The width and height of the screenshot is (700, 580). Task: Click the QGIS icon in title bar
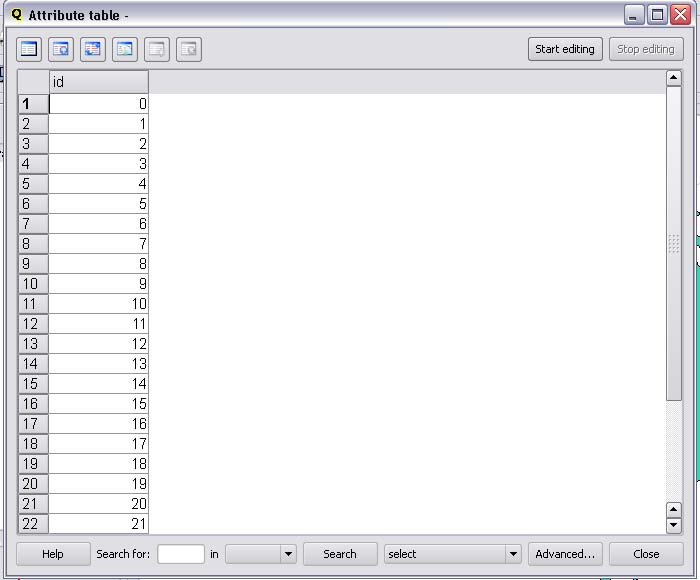tap(16, 15)
